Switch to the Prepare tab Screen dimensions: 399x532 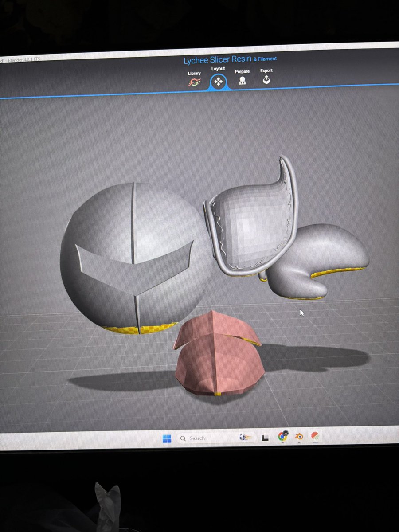(x=242, y=77)
